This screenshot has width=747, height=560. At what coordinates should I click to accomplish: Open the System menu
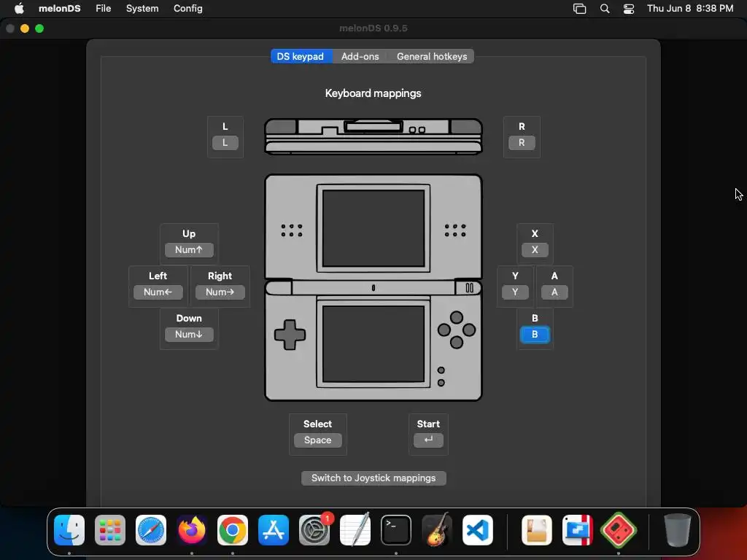click(142, 9)
